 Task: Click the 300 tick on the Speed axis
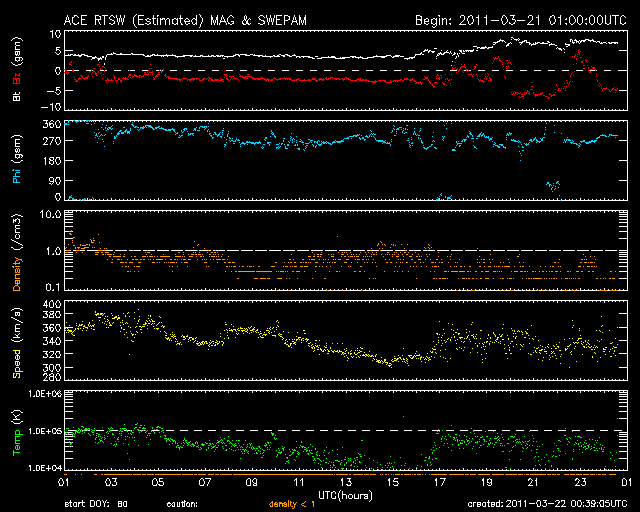tap(52, 367)
